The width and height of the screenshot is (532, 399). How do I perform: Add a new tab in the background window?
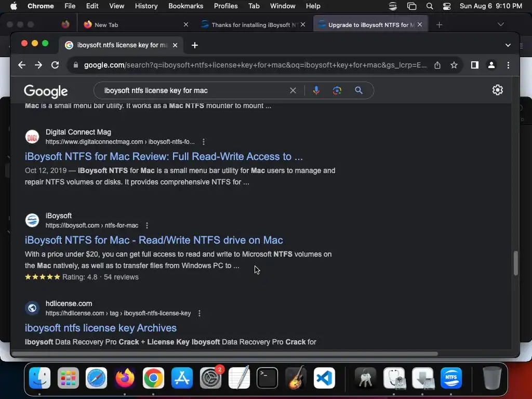[x=439, y=25]
